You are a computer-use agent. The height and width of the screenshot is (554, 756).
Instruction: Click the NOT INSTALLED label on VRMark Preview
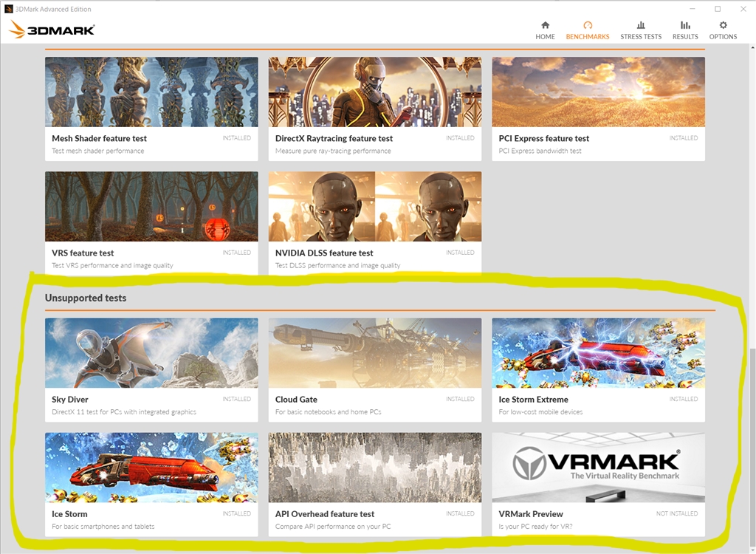[677, 513]
